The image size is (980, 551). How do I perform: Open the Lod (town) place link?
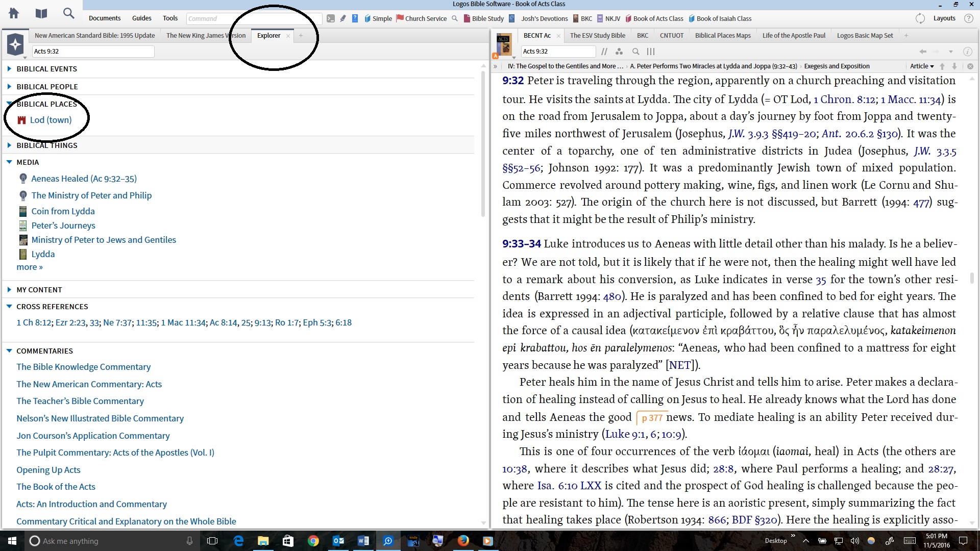pos(51,120)
